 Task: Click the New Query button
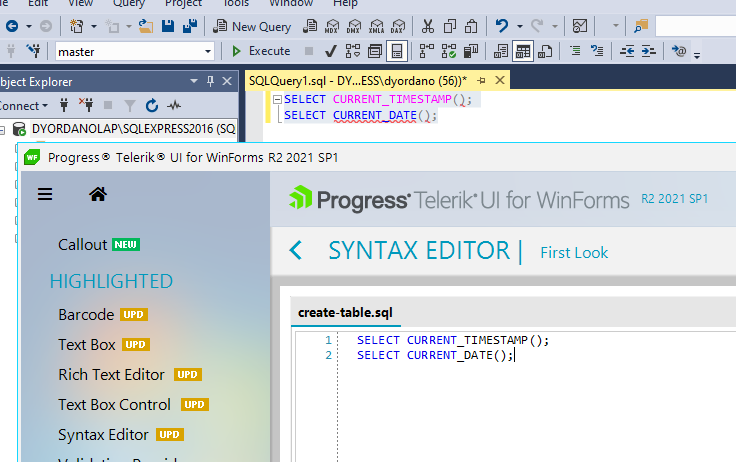252,27
